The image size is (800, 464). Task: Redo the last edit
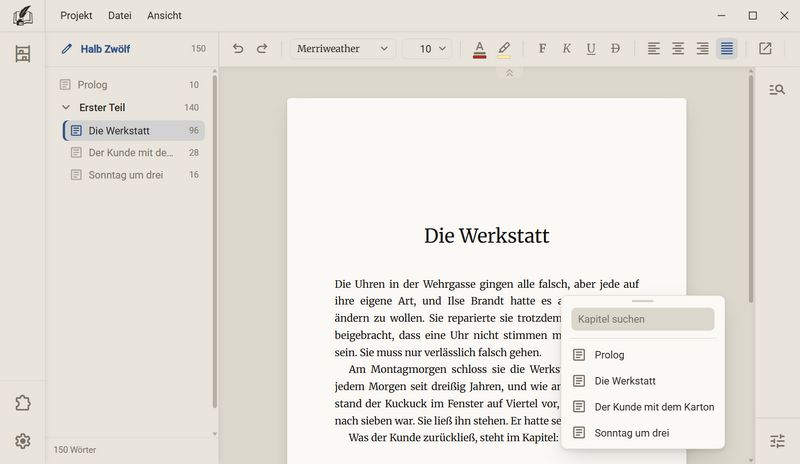click(x=262, y=48)
